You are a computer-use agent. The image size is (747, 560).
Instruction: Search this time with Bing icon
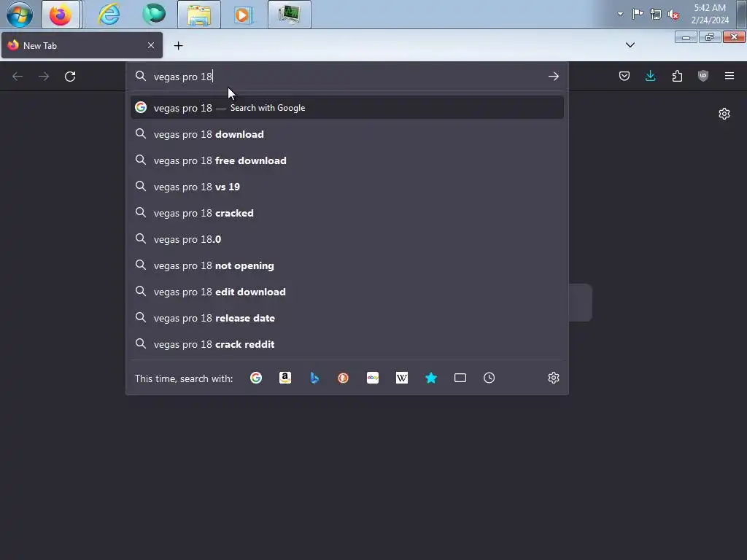314,378
